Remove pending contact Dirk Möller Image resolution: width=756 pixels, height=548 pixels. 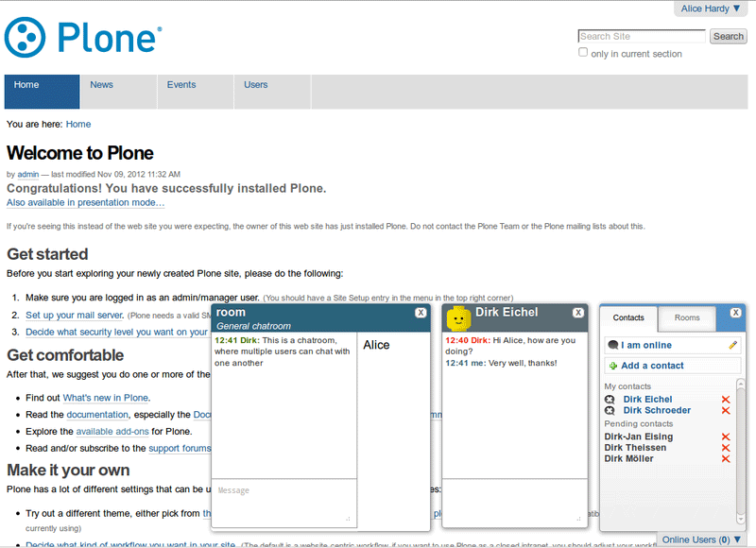pos(726,459)
